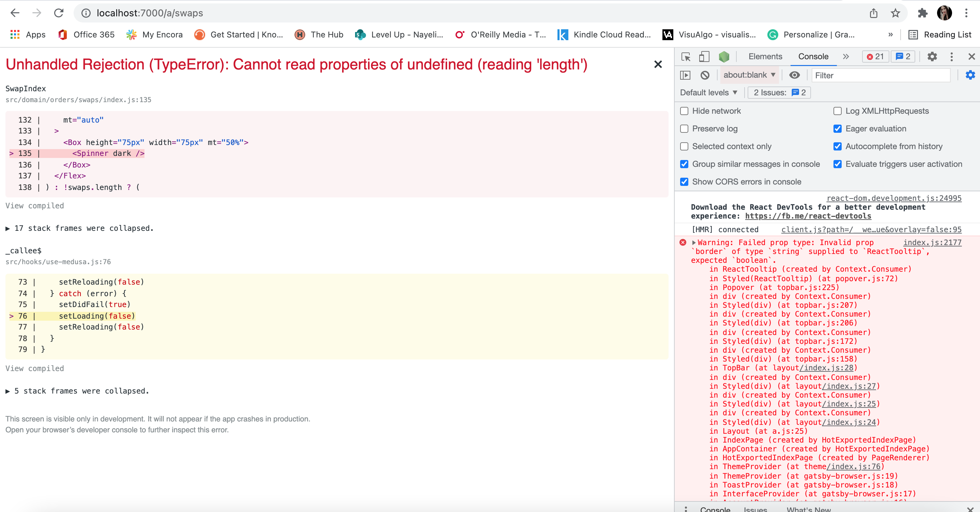Click View compiled under SwapIndex

click(x=35, y=206)
